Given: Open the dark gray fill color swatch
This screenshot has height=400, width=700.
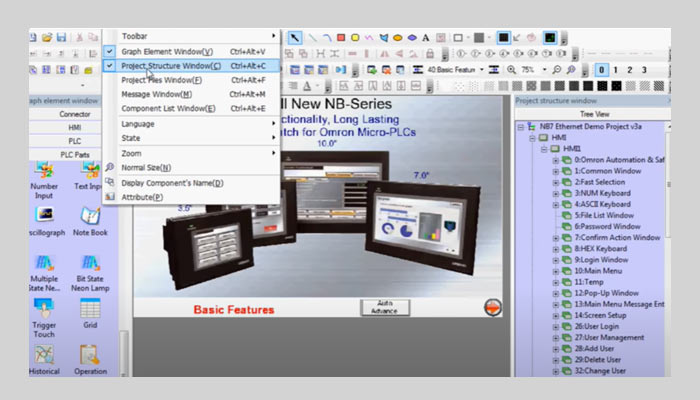Looking at the screenshot, I should pos(479,38).
